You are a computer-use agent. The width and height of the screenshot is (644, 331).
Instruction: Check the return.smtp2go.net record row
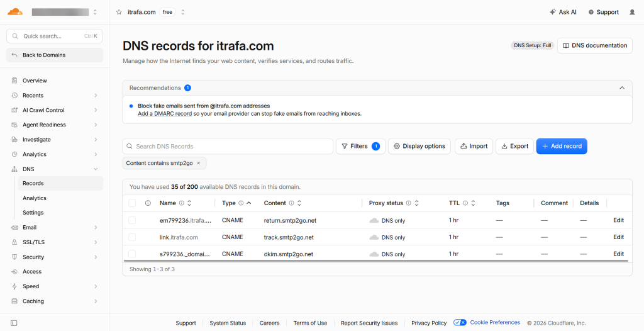pos(132,220)
